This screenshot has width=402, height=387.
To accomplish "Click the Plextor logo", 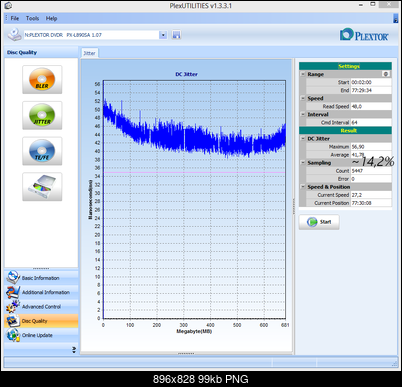I will (x=364, y=35).
